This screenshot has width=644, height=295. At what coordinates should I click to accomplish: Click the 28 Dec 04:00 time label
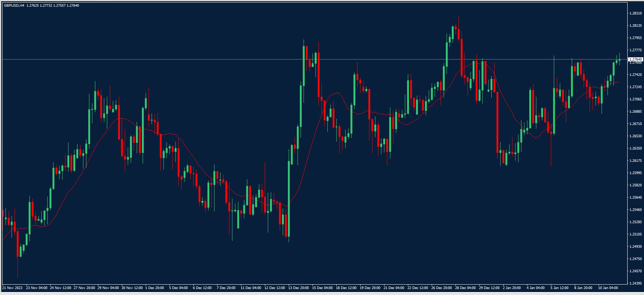pyautogui.click(x=466, y=288)
